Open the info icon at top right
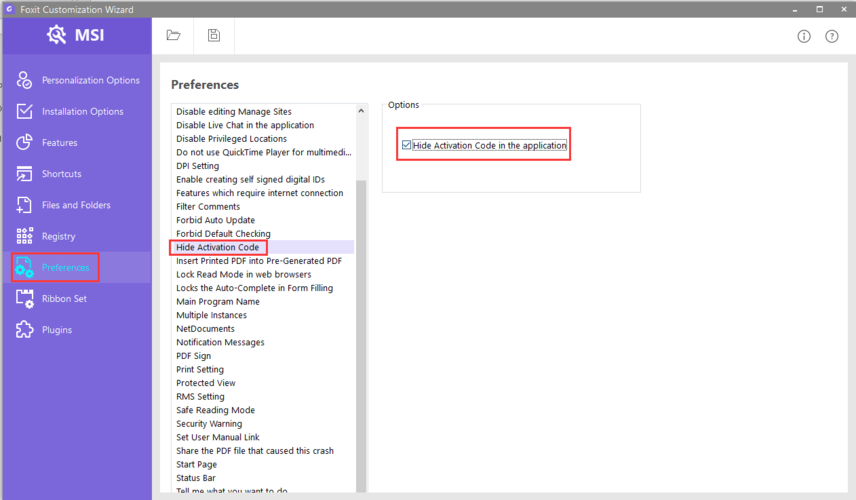Screen dimensions: 856x500 point(804,36)
